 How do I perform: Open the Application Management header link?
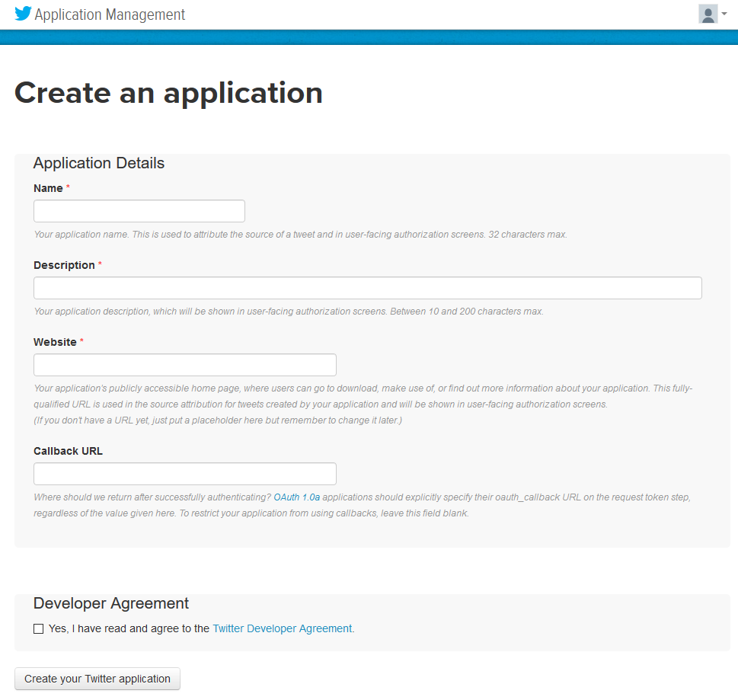tap(110, 14)
